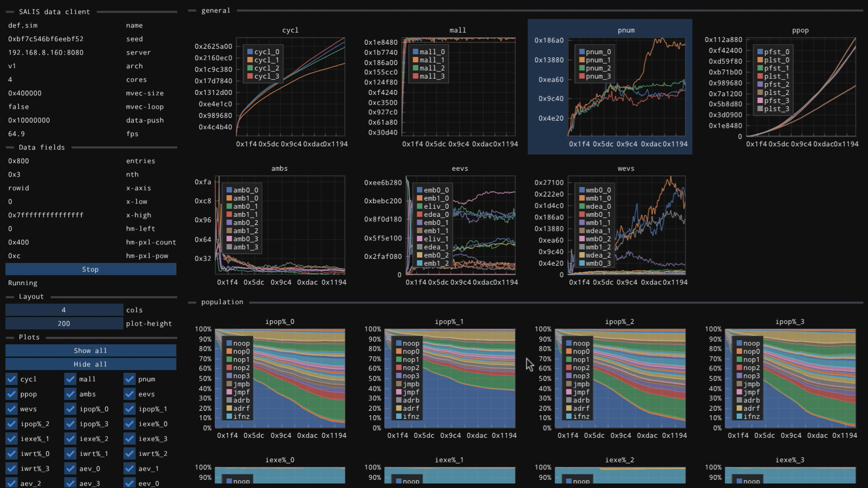Viewport: 868px width, 488px height.
Task: Toggle the cycl_0 legend color swatch
Action: tap(250, 52)
